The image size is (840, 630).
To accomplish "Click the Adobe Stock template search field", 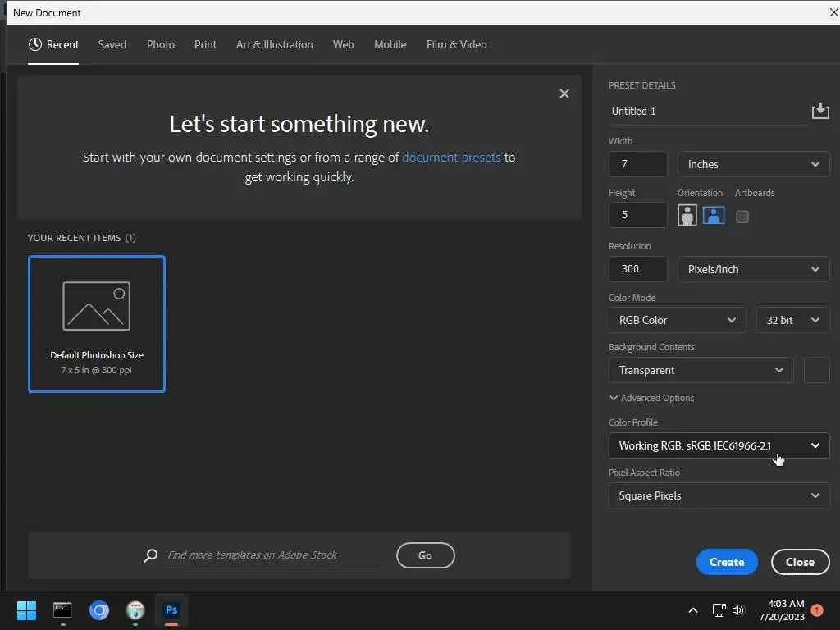I will (276, 555).
